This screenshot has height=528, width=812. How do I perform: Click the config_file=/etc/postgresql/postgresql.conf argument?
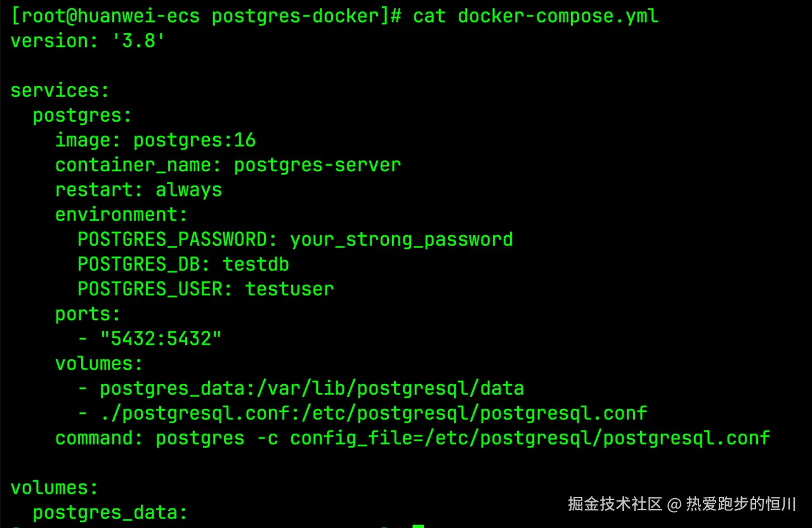tap(530, 438)
